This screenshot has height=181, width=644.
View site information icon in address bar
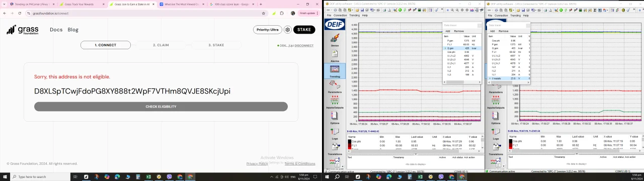tap(28, 14)
